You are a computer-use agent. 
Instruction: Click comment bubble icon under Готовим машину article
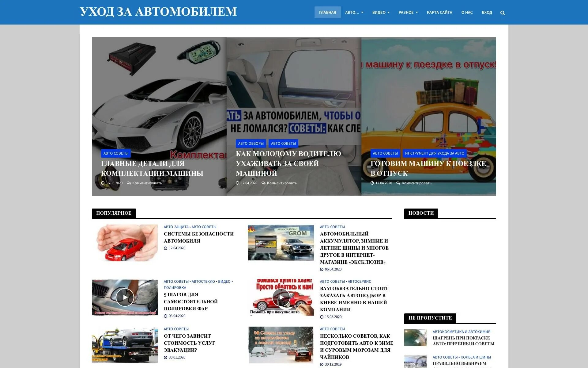[x=398, y=183]
